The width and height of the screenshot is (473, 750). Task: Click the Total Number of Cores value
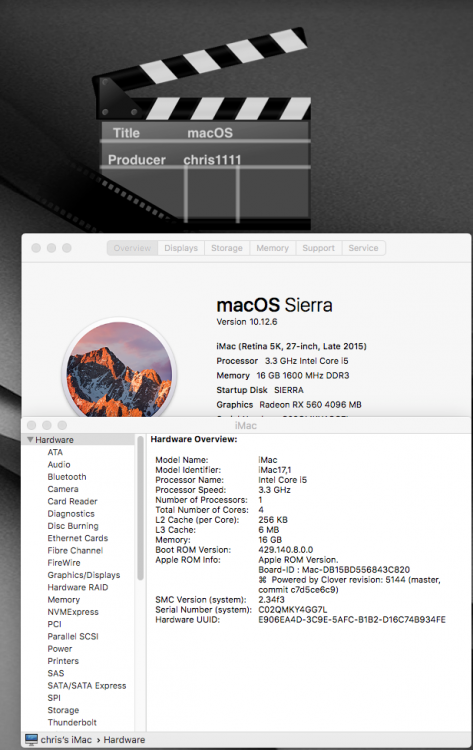pos(261,509)
